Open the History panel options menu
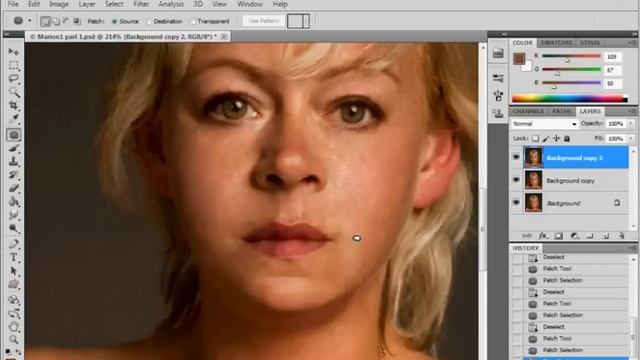The image size is (640, 360). (633, 248)
